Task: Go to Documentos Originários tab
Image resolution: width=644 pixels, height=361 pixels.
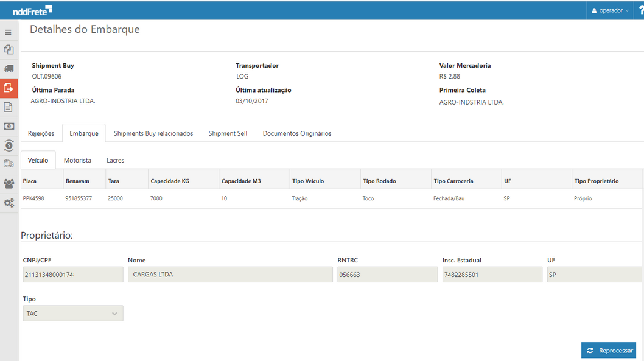Action: [297, 133]
